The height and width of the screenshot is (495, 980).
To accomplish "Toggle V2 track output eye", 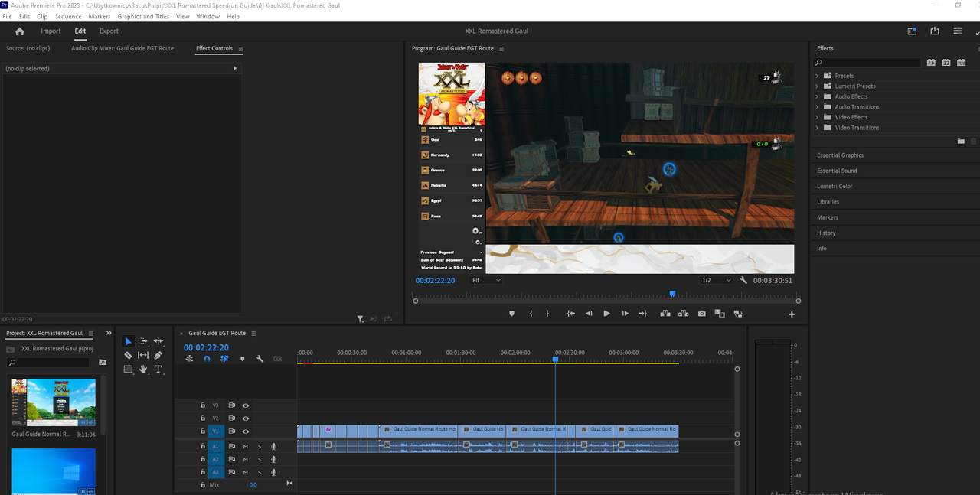I will pyautogui.click(x=246, y=418).
